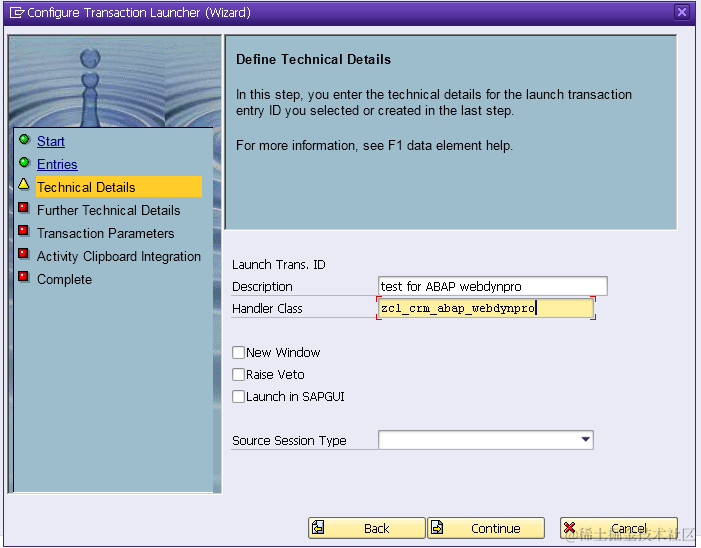Screen dimensions: 701x548
Task: Click the Handler Class input field
Action: 486,308
